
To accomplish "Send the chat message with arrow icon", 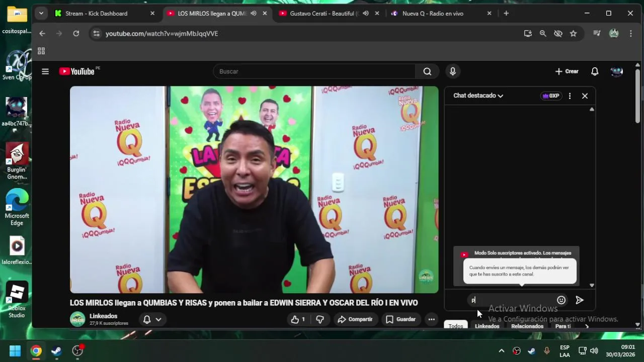I will click(580, 300).
